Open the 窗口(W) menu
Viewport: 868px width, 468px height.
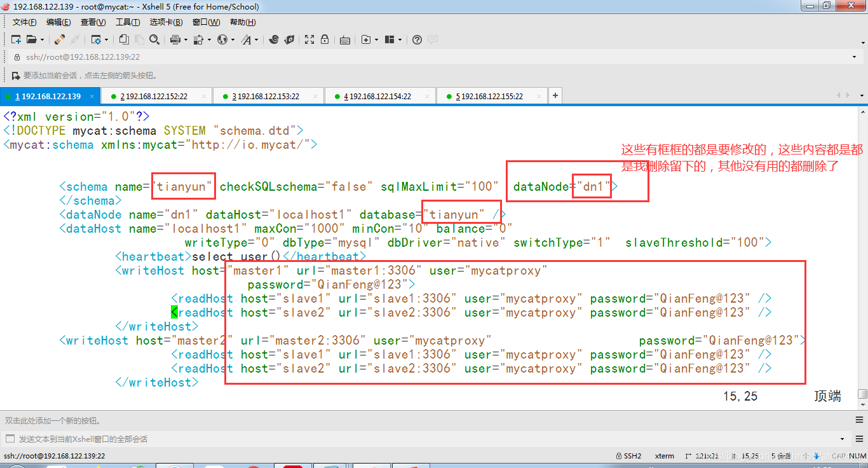[x=206, y=22]
